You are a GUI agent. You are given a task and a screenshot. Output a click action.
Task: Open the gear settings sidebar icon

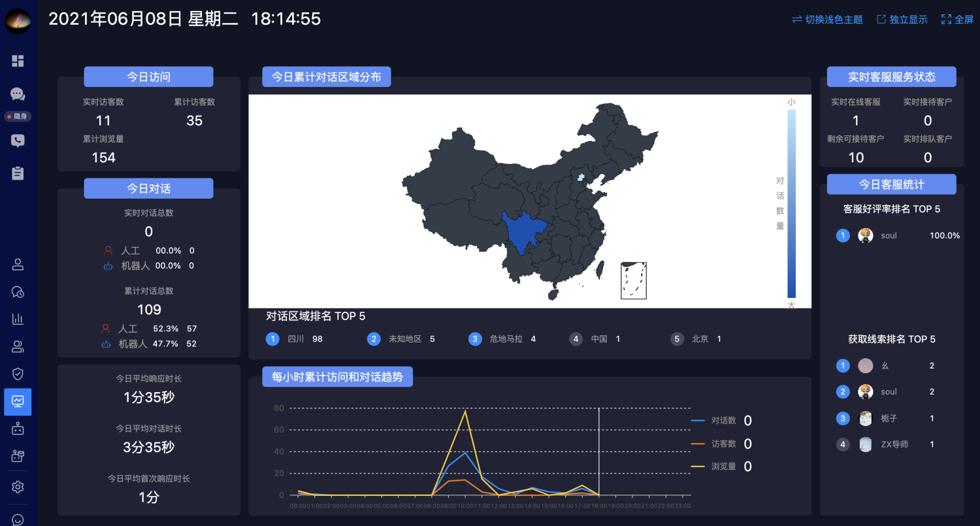click(18, 487)
